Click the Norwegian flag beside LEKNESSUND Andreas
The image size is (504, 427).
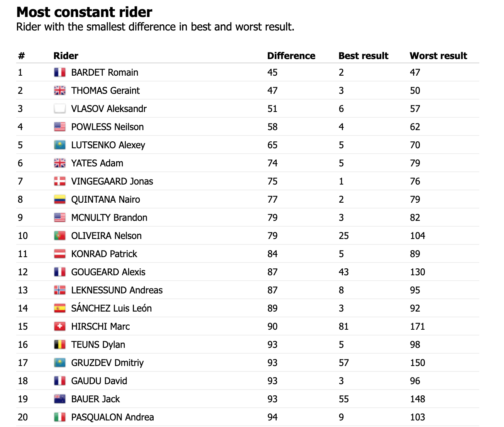[x=59, y=290]
